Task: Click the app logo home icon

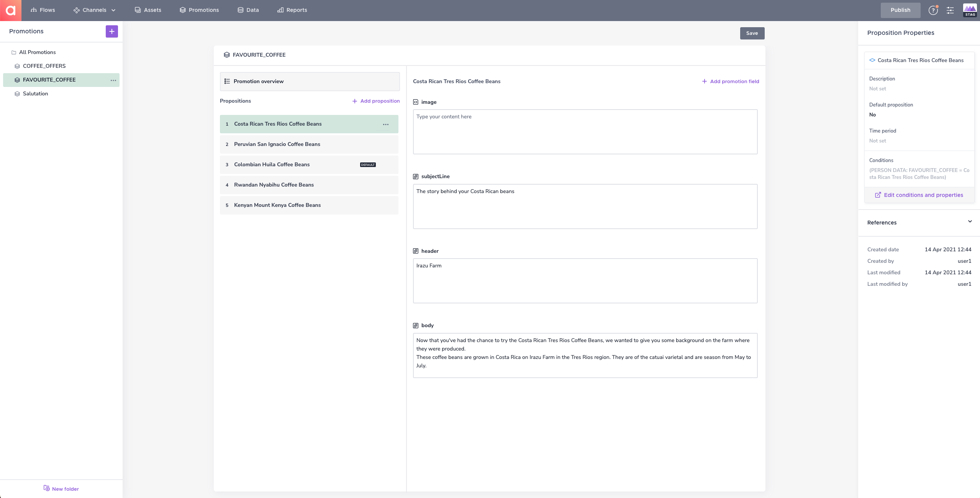Action: pyautogui.click(x=11, y=10)
